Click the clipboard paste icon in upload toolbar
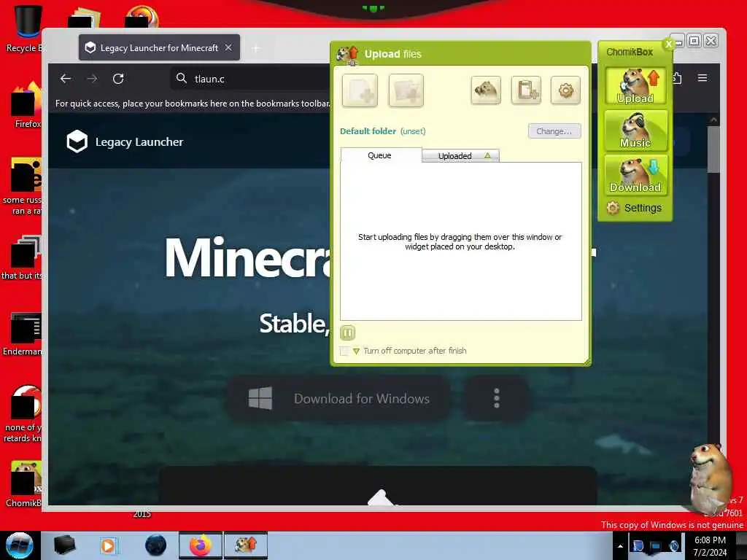Screen dimensions: 747x560 point(527,90)
